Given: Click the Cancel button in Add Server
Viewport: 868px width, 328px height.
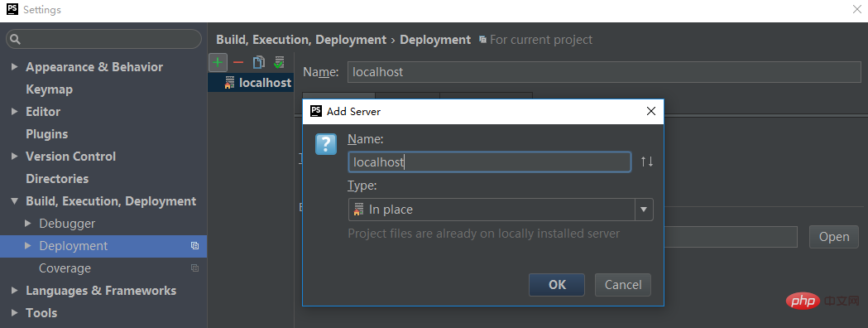Looking at the screenshot, I should (x=623, y=285).
